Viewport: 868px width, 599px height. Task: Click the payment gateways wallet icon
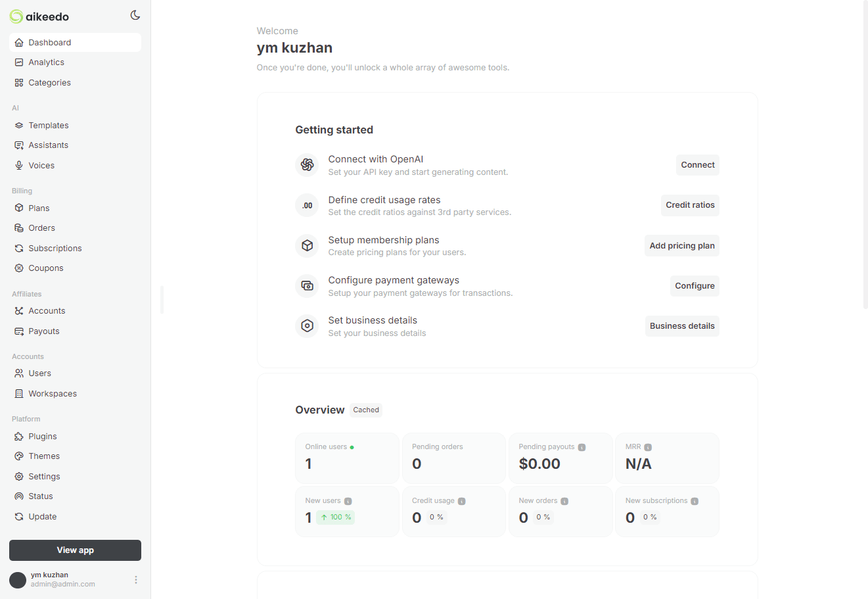(307, 286)
